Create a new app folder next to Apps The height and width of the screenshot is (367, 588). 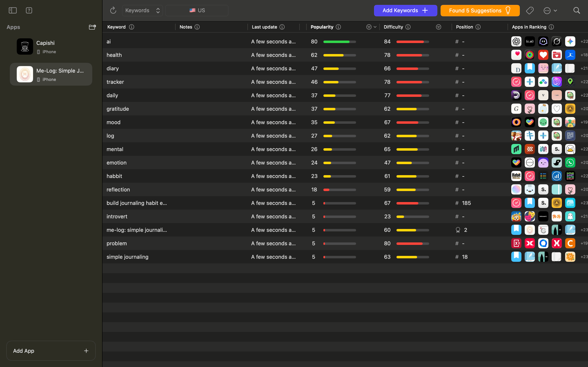(92, 27)
